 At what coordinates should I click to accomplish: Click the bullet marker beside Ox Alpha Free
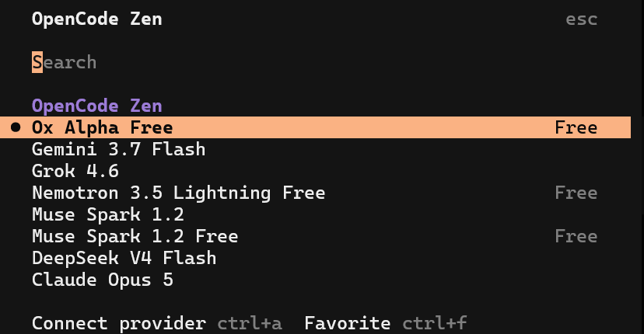(x=16, y=127)
